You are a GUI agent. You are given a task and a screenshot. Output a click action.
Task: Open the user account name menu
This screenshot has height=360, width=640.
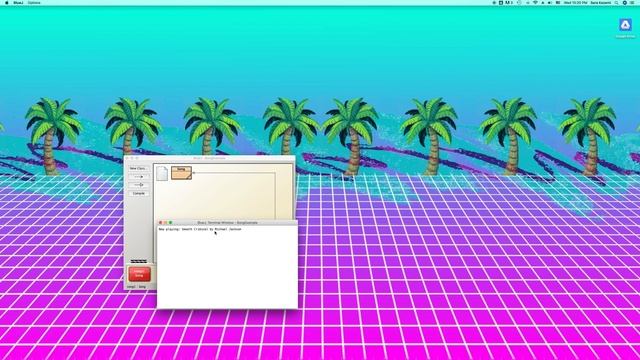coord(601,2)
